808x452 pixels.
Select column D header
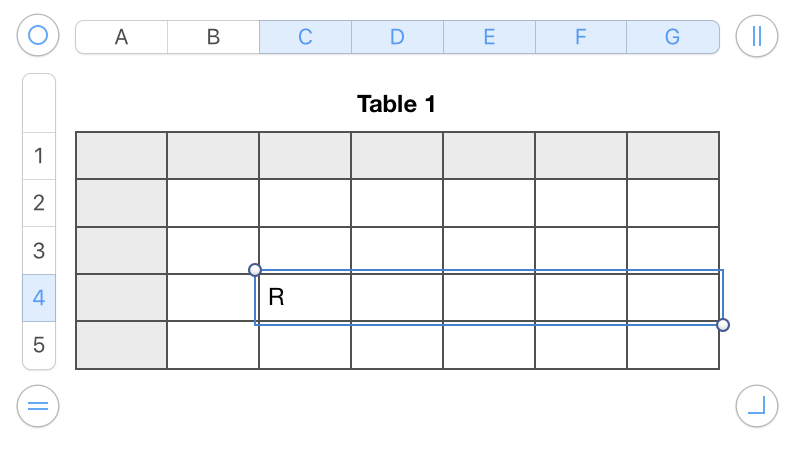click(397, 37)
